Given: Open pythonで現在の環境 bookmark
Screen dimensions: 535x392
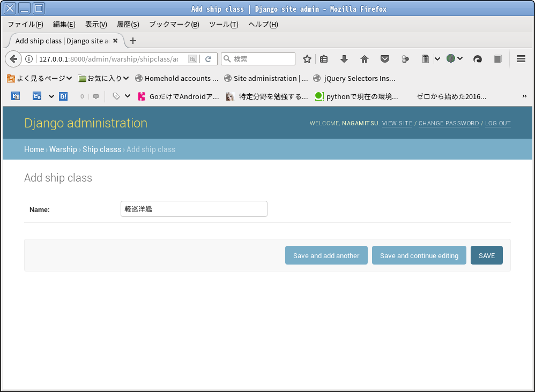Looking at the screenshot, I should [x=356, y=96].
